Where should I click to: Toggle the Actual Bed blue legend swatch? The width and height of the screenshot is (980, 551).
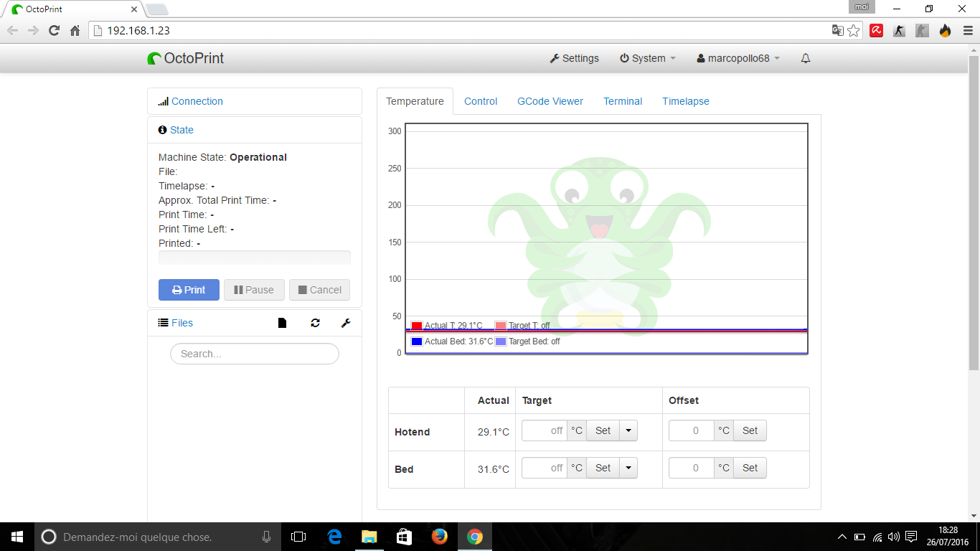(x=417, y=342)
